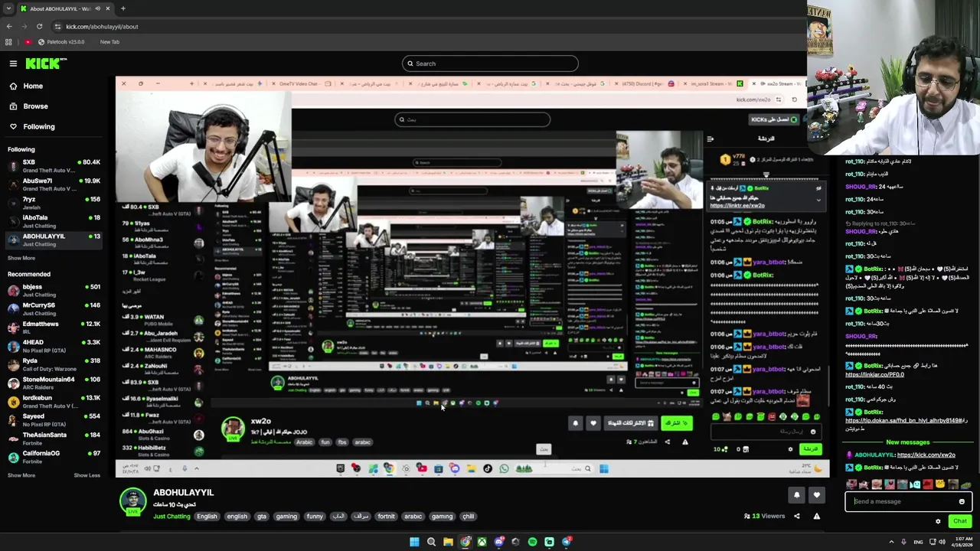Open bbjess recommended channel
Viewport: 980px width, 551px height.
click(54, 290)
